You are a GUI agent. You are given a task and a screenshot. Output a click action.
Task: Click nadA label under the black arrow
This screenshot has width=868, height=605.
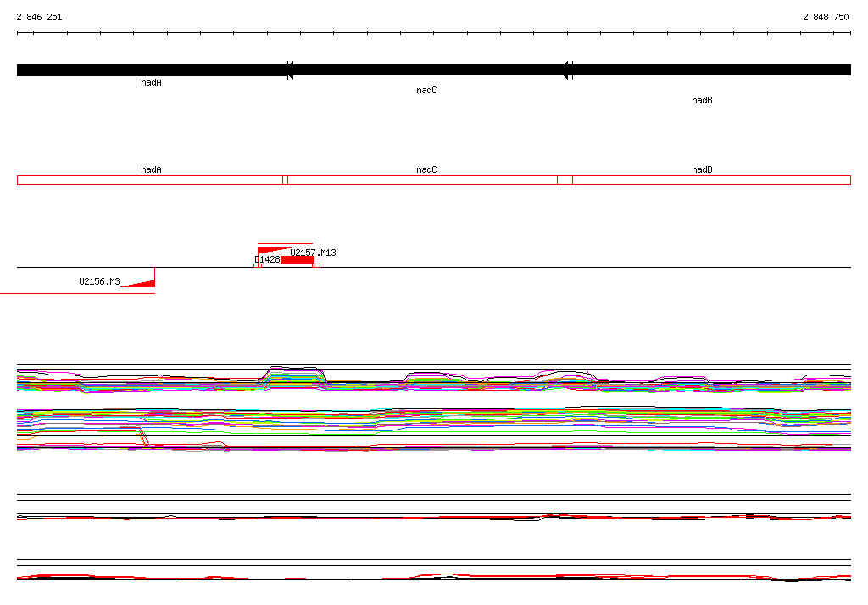(151, 82)
